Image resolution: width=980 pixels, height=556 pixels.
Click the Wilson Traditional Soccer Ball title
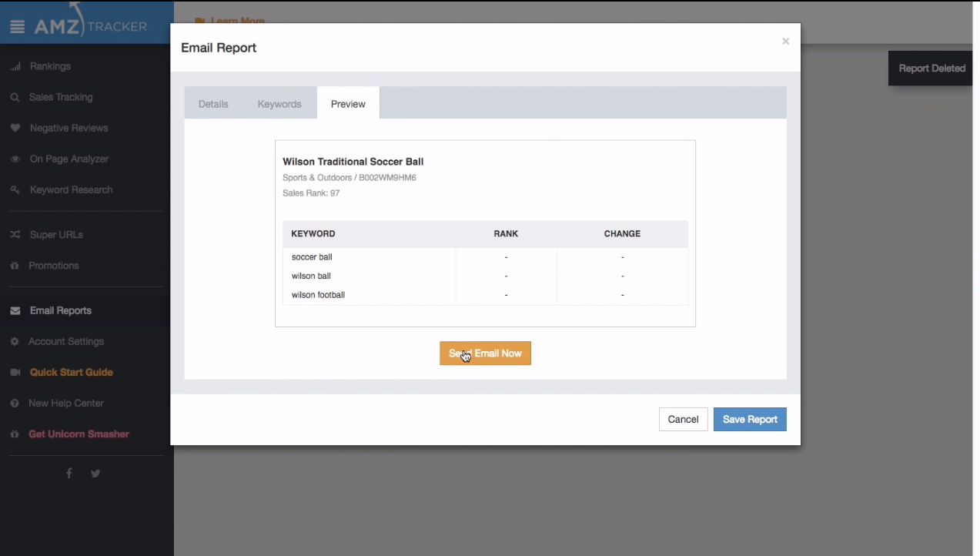pos(353,162)
